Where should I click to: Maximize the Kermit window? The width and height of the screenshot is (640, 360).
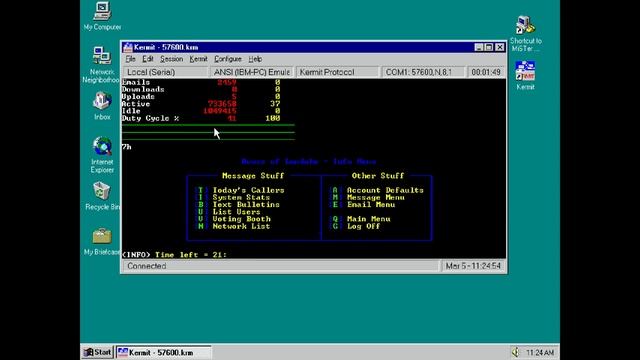(489, 47)
